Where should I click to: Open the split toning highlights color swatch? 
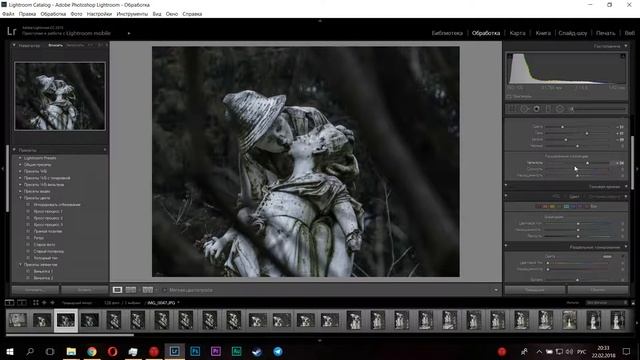[x=607, y=256]
